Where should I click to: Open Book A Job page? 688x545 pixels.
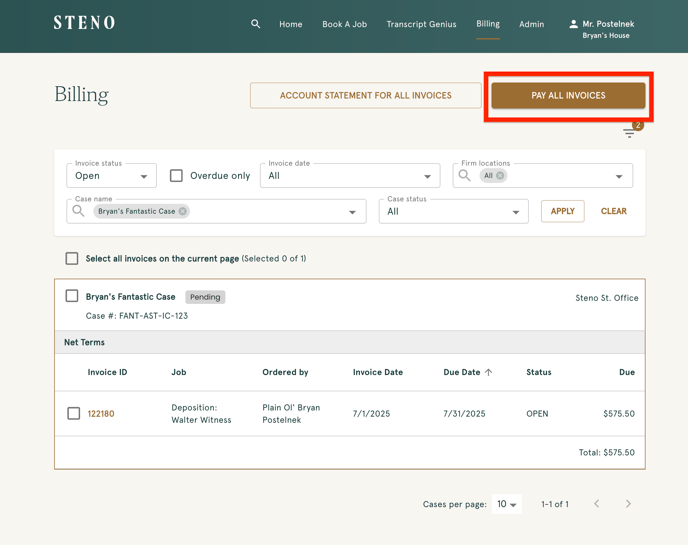[344, 24]
